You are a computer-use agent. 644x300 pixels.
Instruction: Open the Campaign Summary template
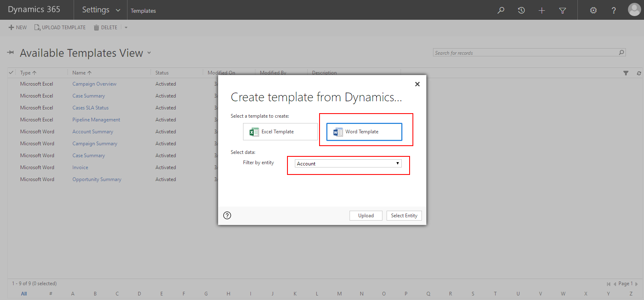(95, 144)
